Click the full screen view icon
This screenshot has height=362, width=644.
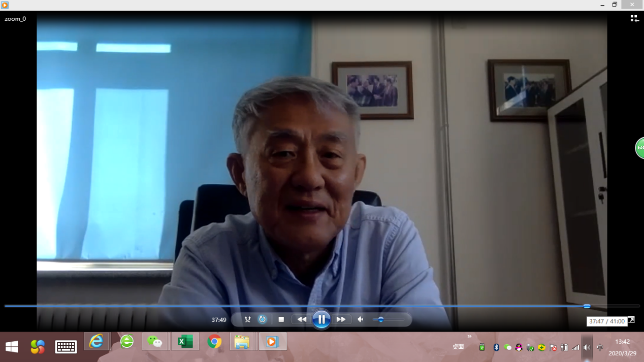(631, 320)
